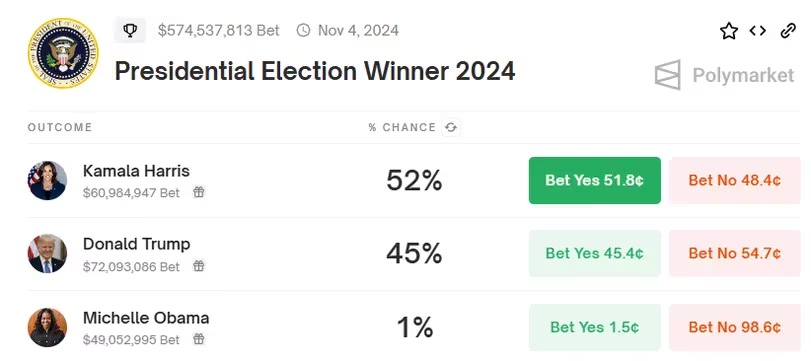Screen dimensions: 811x361
Task: Bet No on Donald Trump at 54.7¢
Action: pyautogui.click(x=734, y=253)
